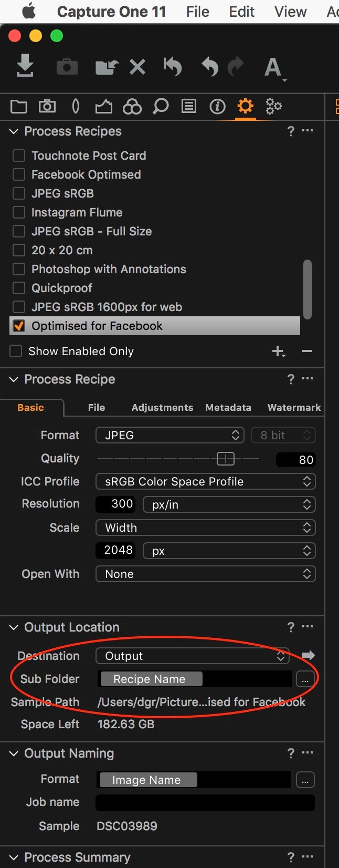The height and width of the screenshot is (868, 339).
Task: Click the X delete toolbar icon
Action: tap(137, 67)
